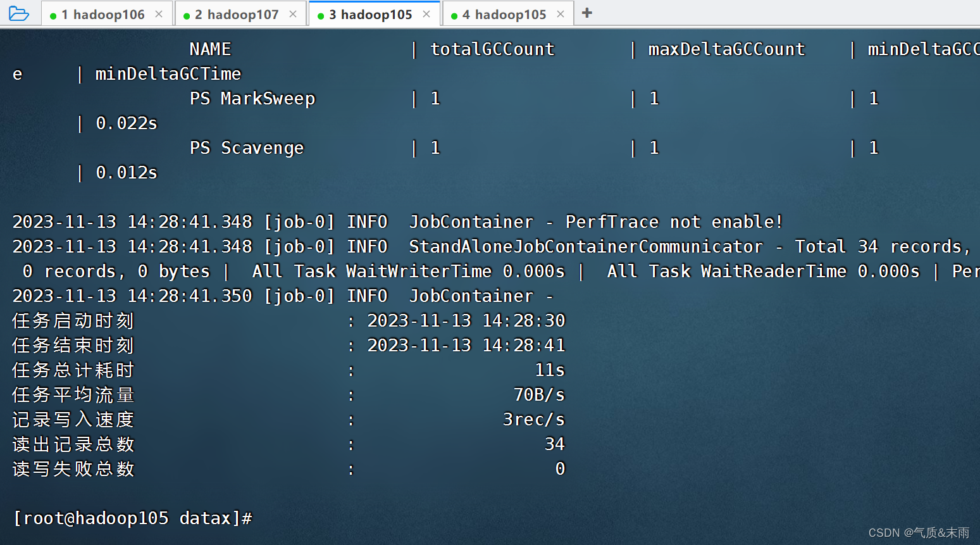980x545 pixels.
Task: Click the 读出记录总数 label
Action: [x=73, y=444]
